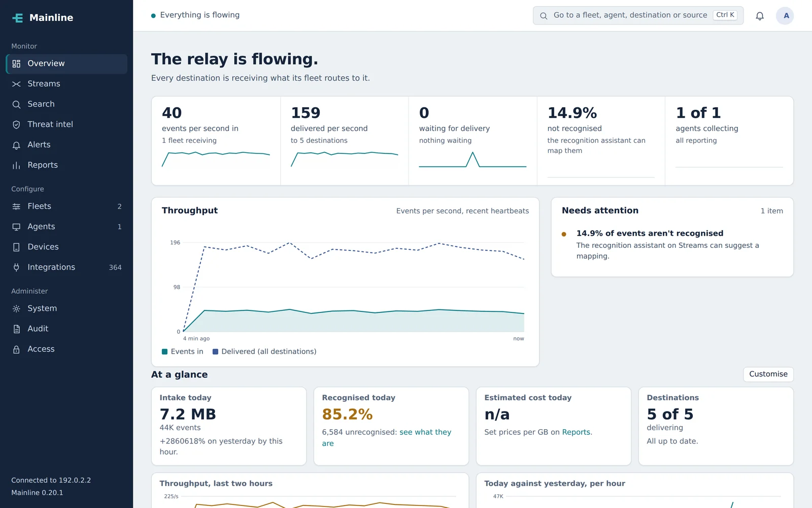Open Threat intel menu item
This screenshot has width=812, height=508.
tap(66, 124)
